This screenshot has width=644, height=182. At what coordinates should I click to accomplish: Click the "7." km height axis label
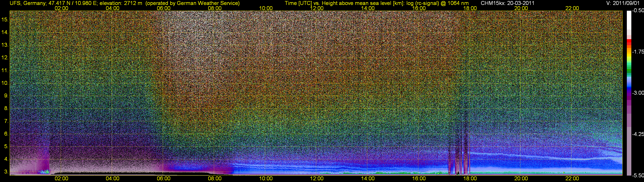(6, 121)
